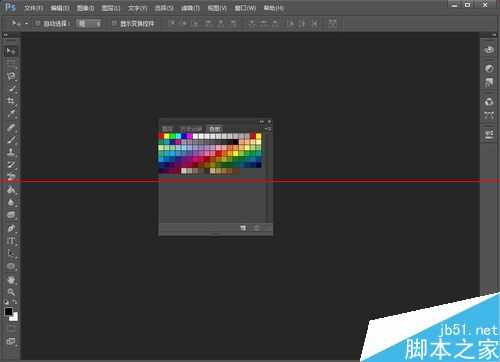This screenshot has width=500, height=362.
Task: Open the Swatches panel flyout menu
Action: coord(268,129)
